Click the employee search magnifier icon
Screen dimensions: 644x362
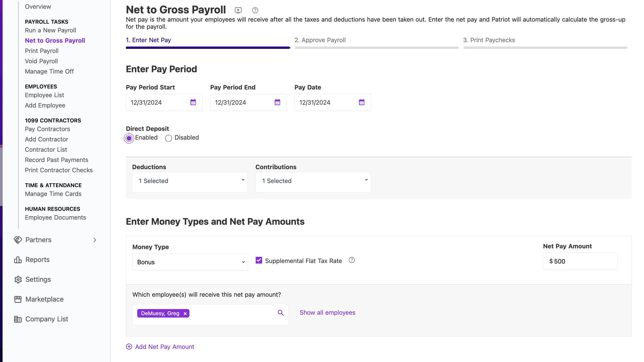tap(281, 313)
